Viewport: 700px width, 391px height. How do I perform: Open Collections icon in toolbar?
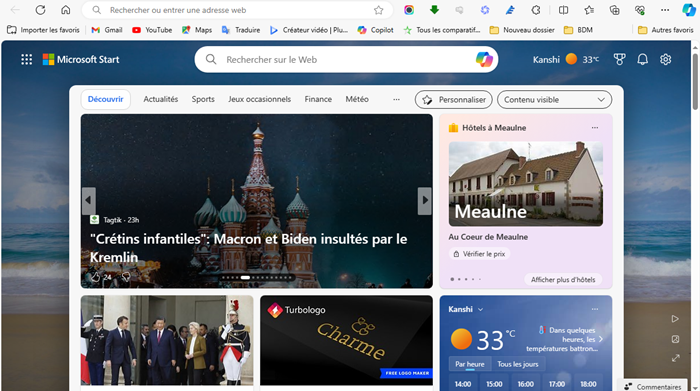[614, 10]
